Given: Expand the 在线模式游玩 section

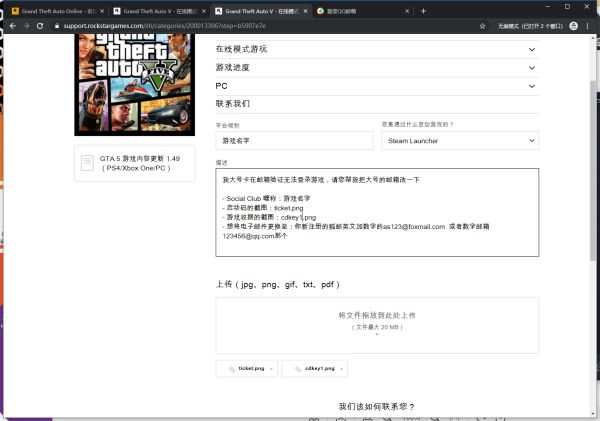Looking at the screenshot, I should [377, 49].
